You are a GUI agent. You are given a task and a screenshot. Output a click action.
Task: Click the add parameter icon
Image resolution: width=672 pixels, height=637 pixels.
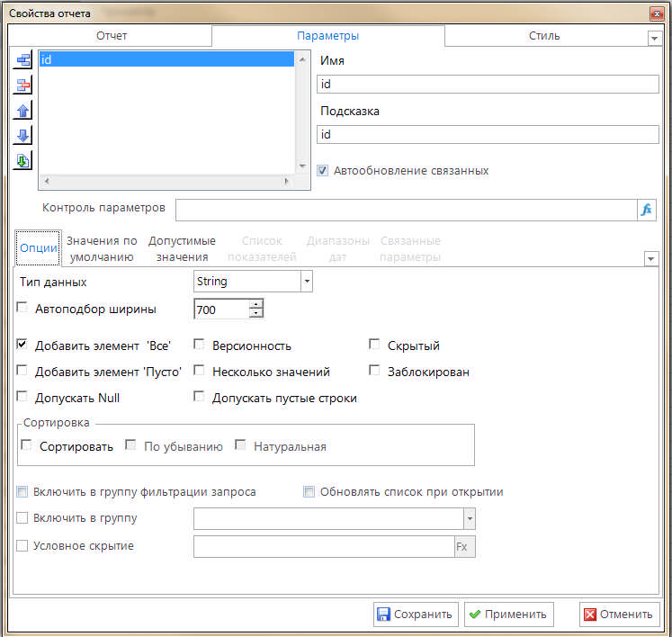click(22, 60)
